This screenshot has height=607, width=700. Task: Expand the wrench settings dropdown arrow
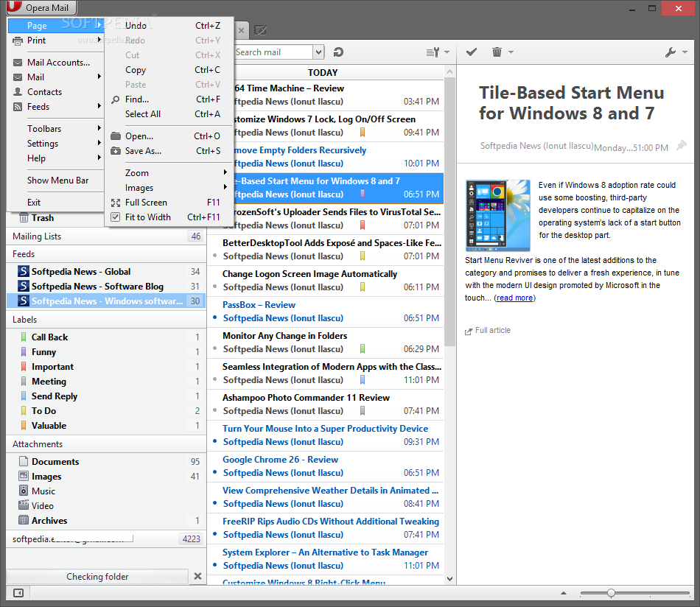(685, 52)
